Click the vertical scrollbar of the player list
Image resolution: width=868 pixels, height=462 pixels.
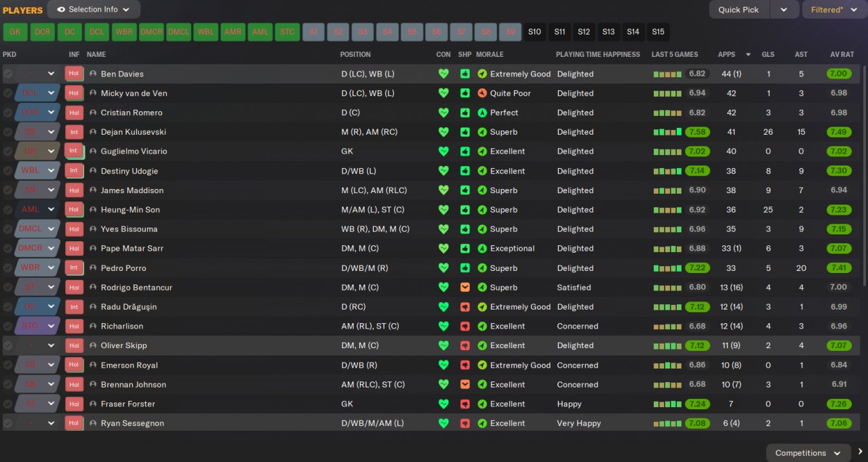(x=865, y=176)
